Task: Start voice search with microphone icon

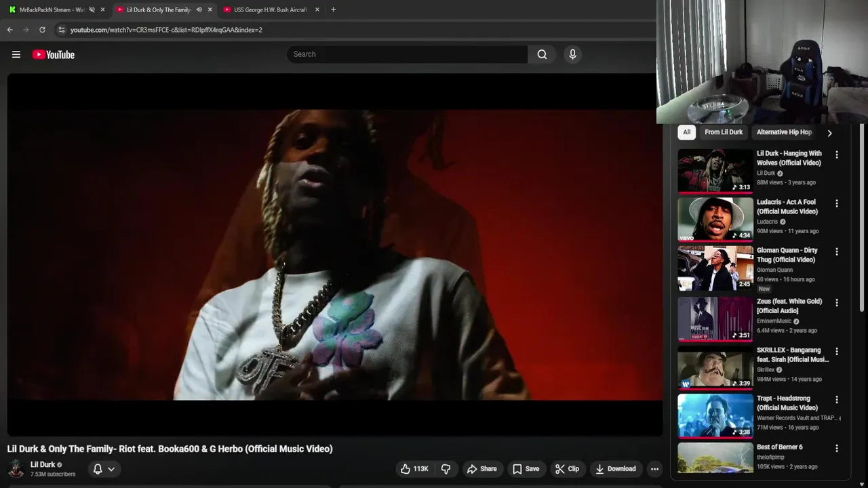Action: coord(572,54)
